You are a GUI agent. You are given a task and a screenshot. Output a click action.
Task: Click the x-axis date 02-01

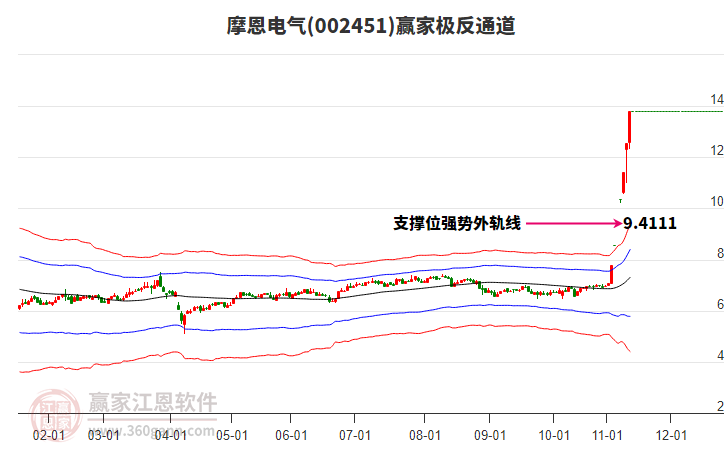coord(49,435)
